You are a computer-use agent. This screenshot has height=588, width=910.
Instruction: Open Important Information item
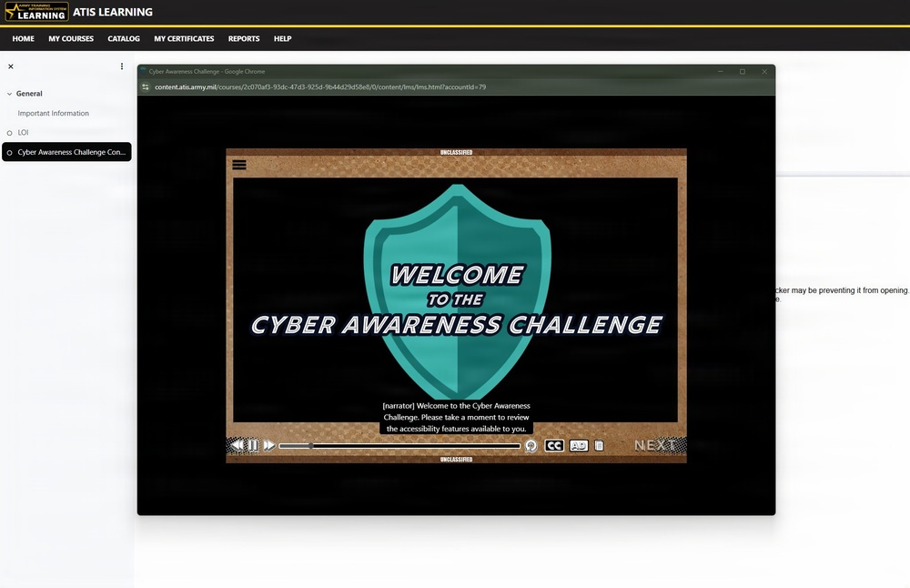pos(54,113)
